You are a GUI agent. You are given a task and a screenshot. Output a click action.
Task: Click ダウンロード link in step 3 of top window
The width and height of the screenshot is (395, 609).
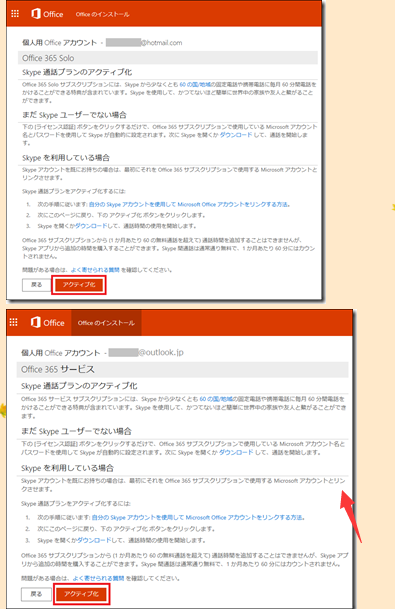click(91, 226)
